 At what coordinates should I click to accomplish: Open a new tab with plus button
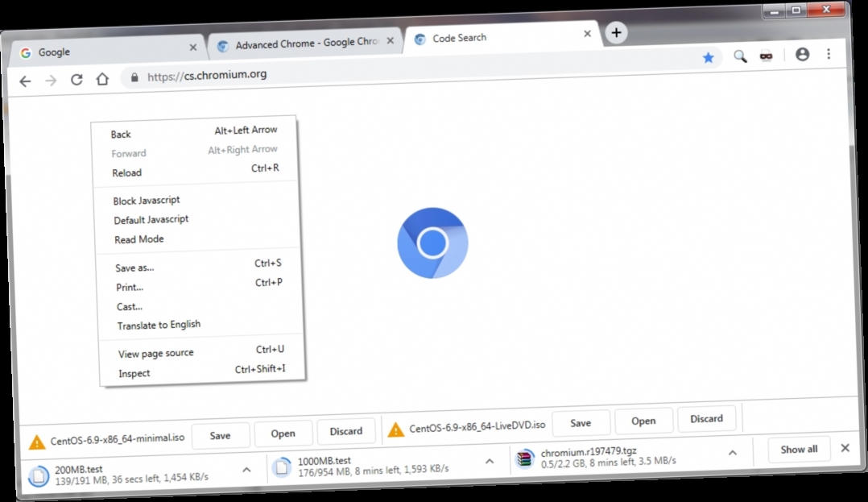pos(616,33)
